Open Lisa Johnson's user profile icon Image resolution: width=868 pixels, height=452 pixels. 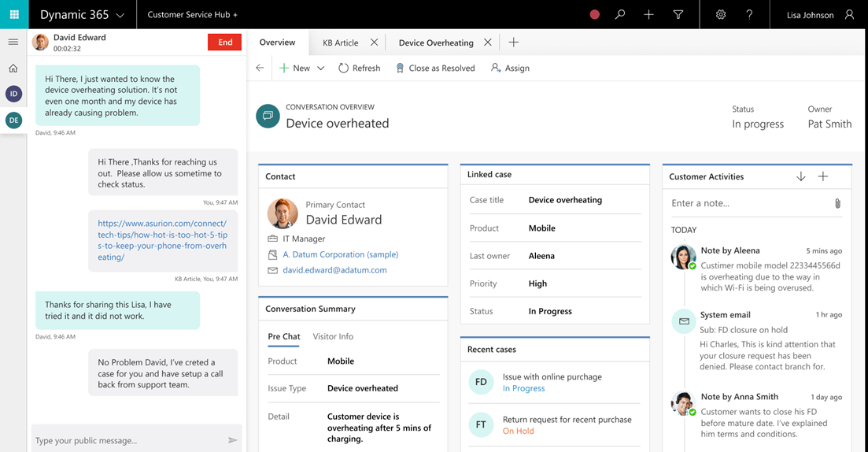(x=850, y=15)
